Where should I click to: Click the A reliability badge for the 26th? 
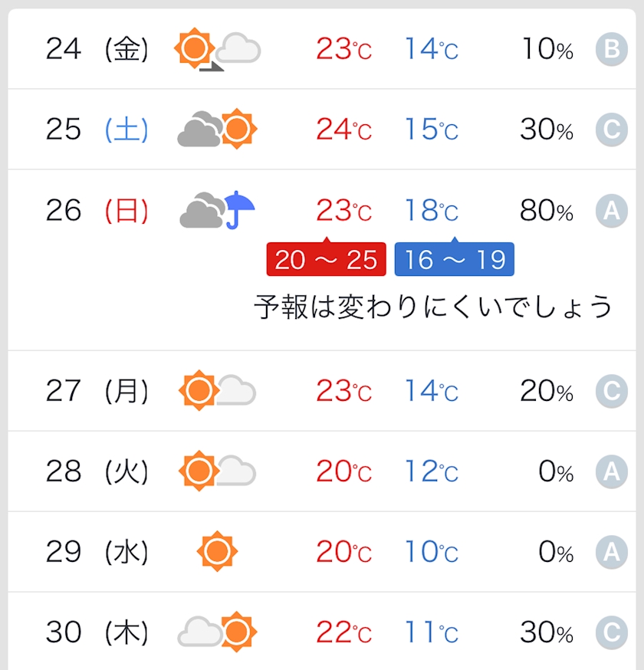pyautogui.click(x=611, y=211)
